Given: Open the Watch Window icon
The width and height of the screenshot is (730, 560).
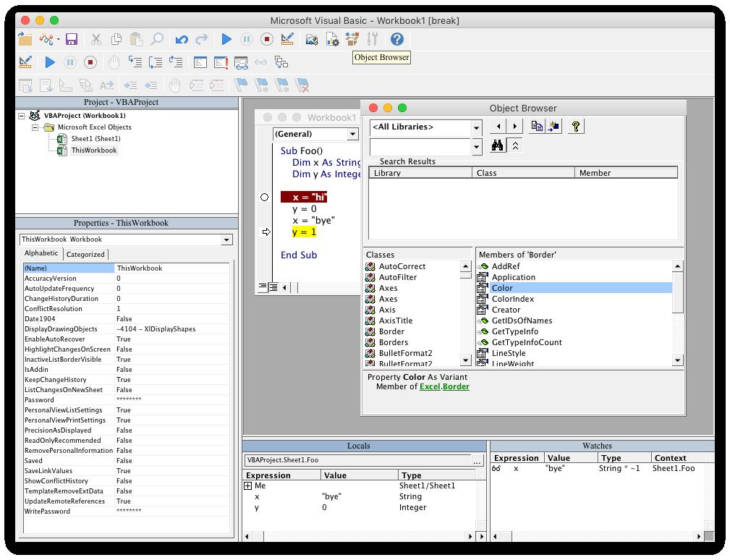Looking at the screenshot, I should pos(241,62).
